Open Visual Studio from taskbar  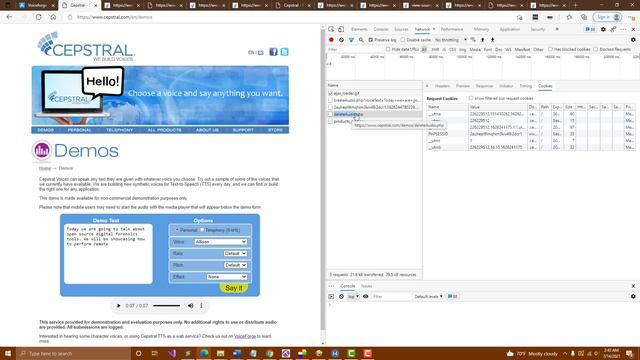(x=171, y=353)
